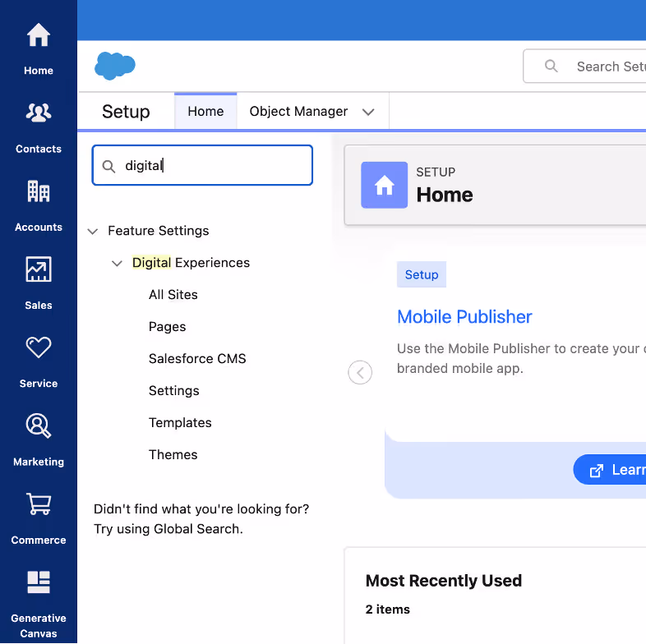
Task: Focus the Search Setup field
Action: pyautogui.click(x=584, y=66)
